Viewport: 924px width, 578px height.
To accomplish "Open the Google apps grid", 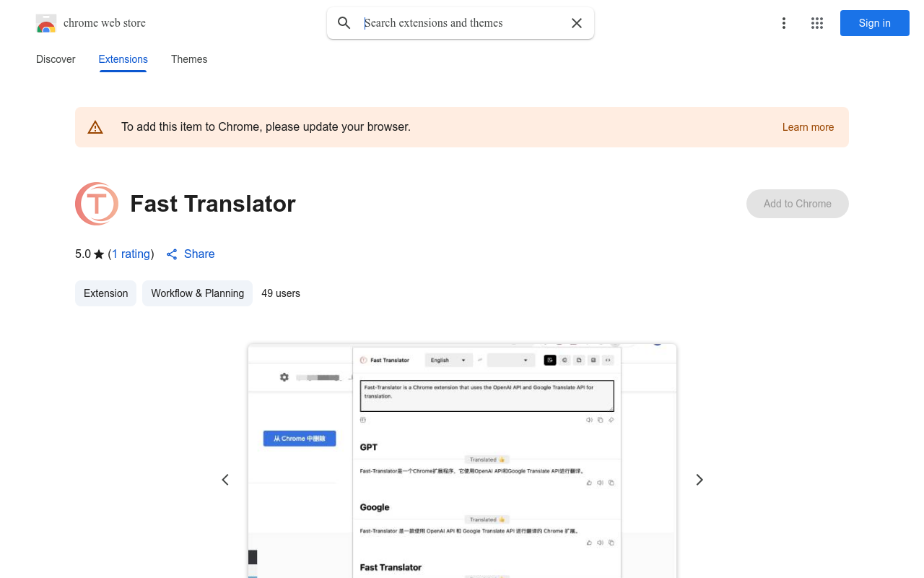I will [817, 23].
